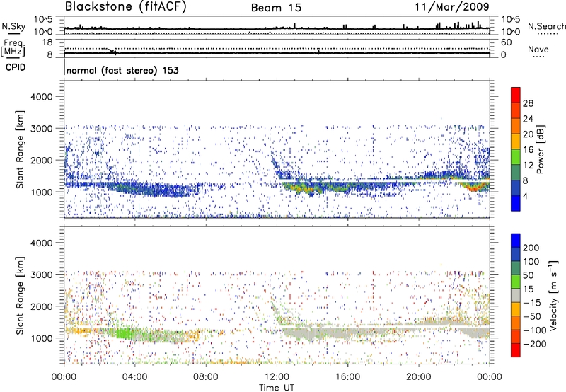Screen dimensions: 566x392
Task: Click the blue bottom of power colorbar
Action: click(x=516, y=204)
